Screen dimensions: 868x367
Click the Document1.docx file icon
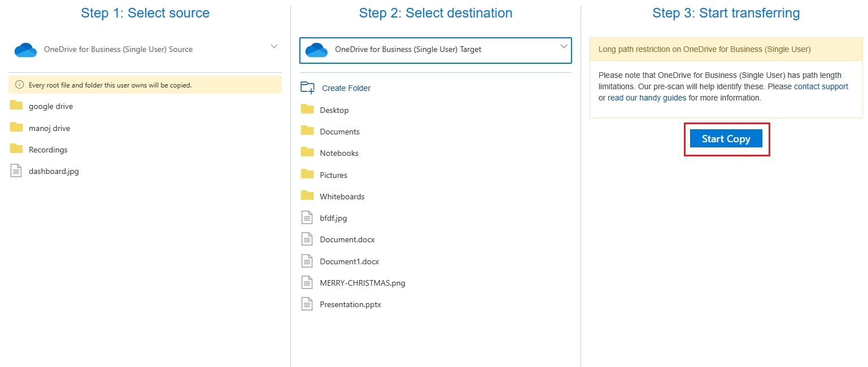pyautogui.click(x=307, y=261)
